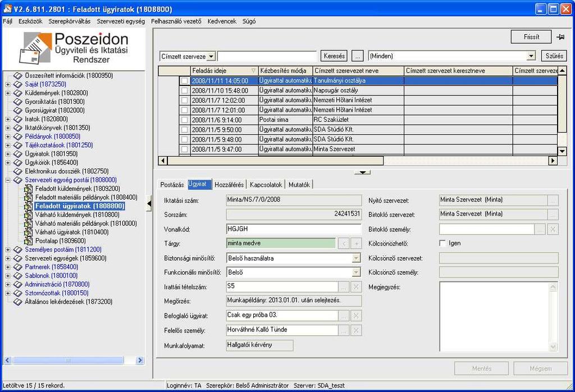Expand the Iratok tree node
The height and width of the screenshot is (392, 575).
pos(8,119)
